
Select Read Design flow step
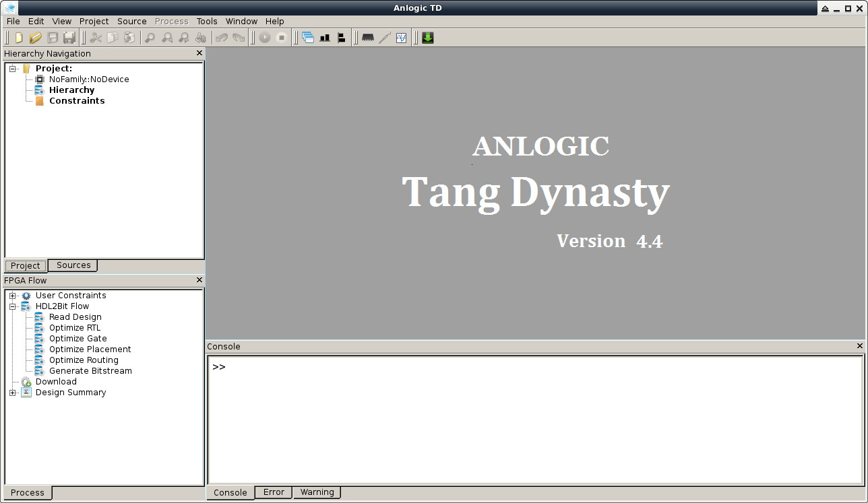(75, 317)
